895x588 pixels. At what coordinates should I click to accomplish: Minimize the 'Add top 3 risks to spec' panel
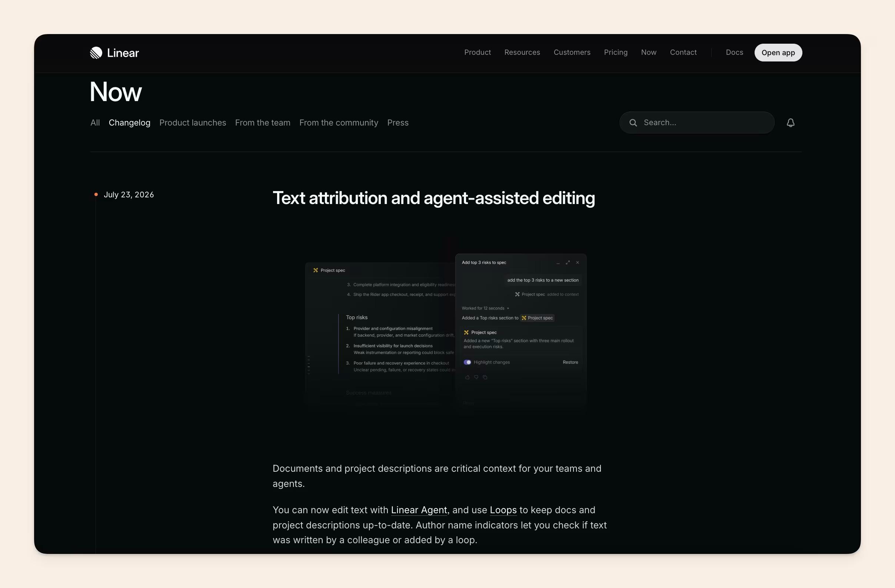click(558, 263)
